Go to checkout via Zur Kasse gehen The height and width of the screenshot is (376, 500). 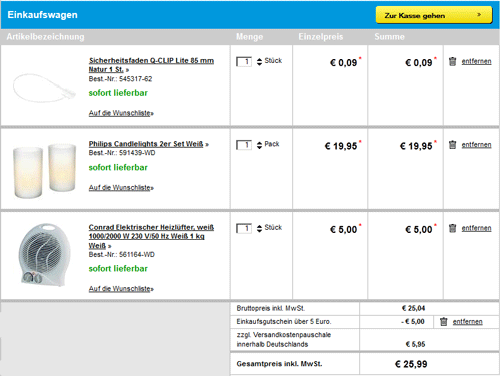click(x=434, y=15)
